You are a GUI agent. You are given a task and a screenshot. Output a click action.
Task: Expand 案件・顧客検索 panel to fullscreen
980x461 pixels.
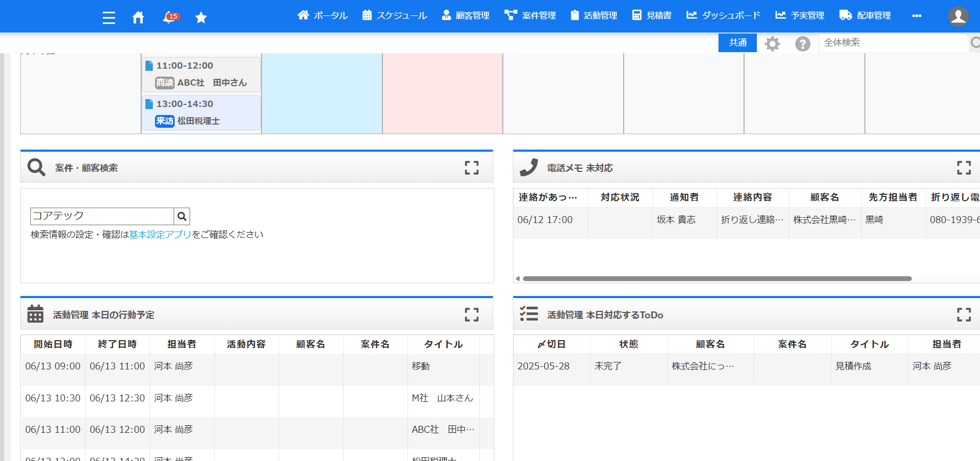click(471, 168)
